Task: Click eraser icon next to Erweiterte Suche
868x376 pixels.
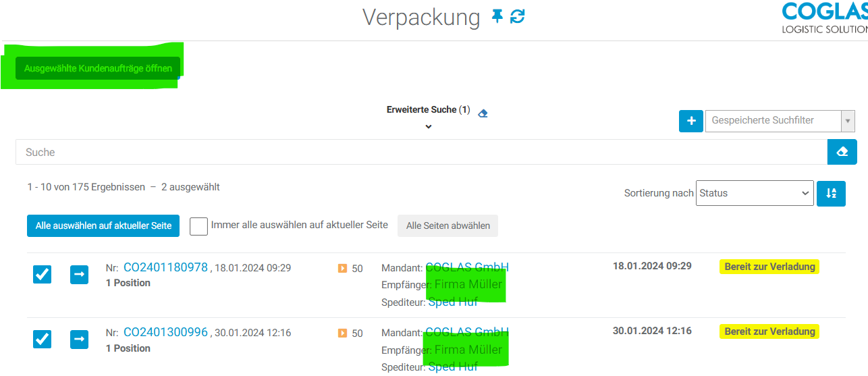Action: tap(483, 113)
